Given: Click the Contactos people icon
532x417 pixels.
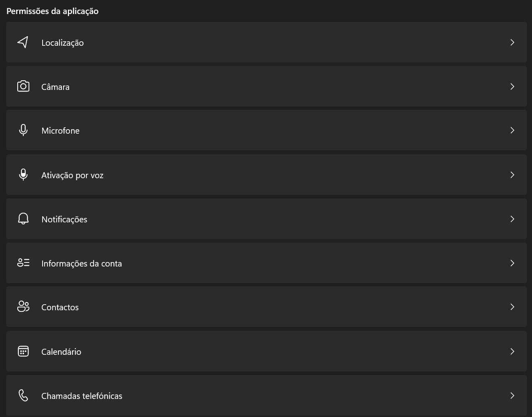Looking at the screenshot, I should click(23, 307).
